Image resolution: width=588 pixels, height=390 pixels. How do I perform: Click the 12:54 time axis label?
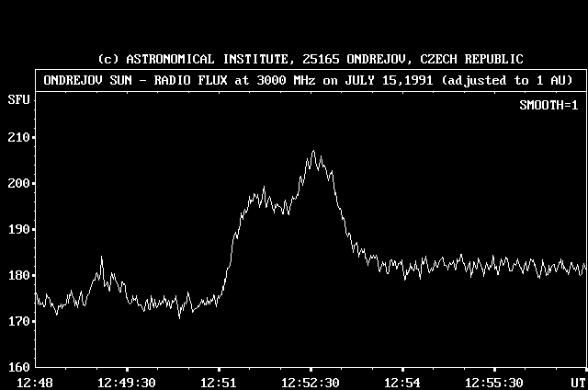[x=402, y=383]
